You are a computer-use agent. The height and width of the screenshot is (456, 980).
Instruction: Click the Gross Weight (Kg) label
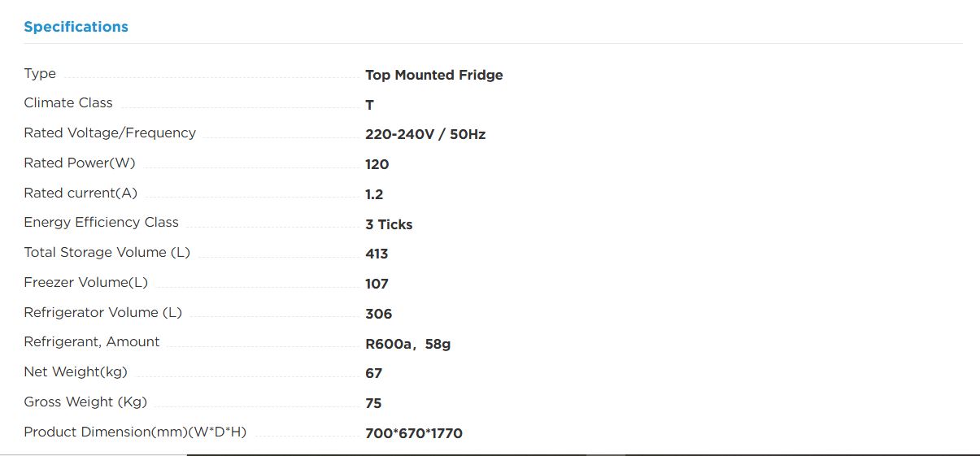click(x=85, y=402)
